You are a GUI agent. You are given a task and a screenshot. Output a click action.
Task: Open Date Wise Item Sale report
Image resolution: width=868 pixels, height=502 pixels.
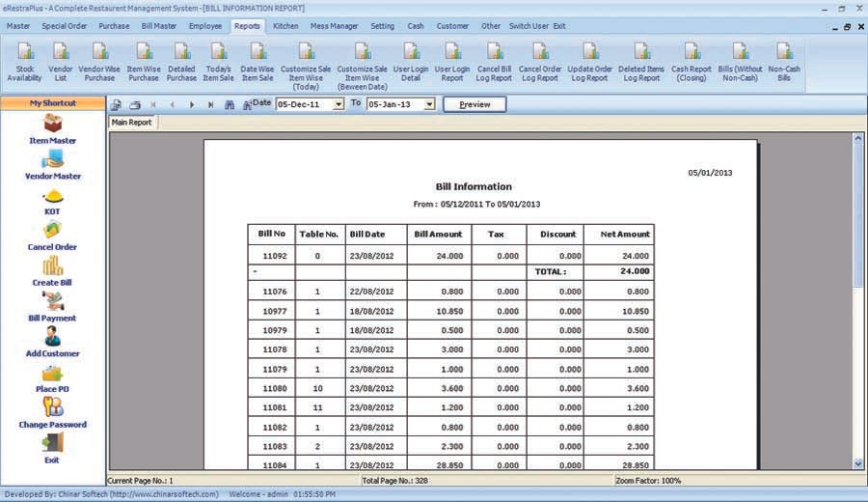258,63
